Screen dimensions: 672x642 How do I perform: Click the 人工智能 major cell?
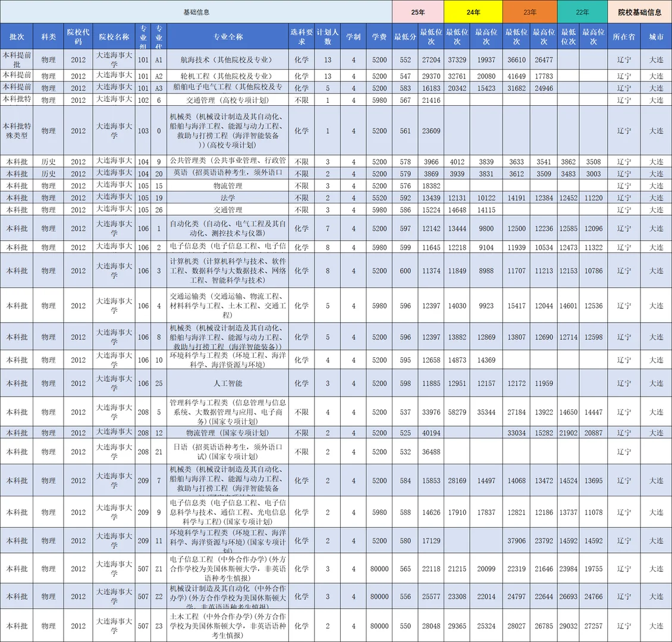tap(228, 383)
